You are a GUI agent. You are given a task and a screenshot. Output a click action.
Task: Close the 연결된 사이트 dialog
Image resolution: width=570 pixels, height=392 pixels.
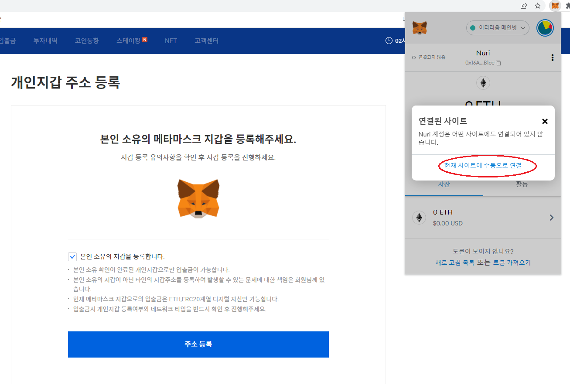click(545, 121)
